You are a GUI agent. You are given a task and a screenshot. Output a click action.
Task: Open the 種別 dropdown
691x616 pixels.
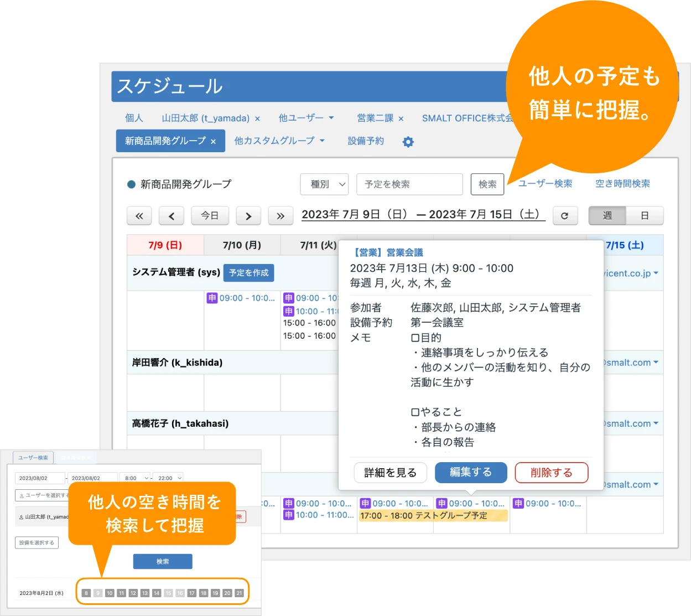(324, 184)
